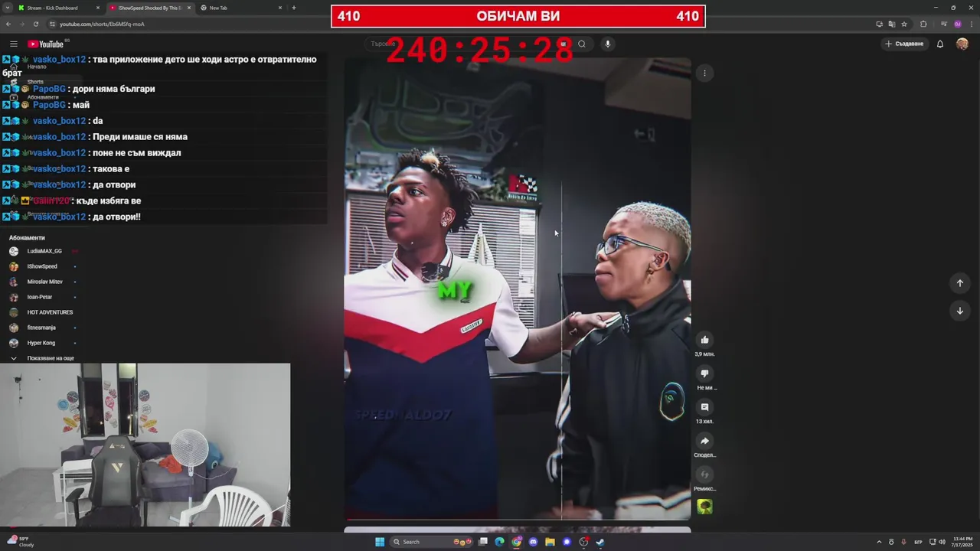Open LudiaMAX_GG subscription channel

(44, 251)
